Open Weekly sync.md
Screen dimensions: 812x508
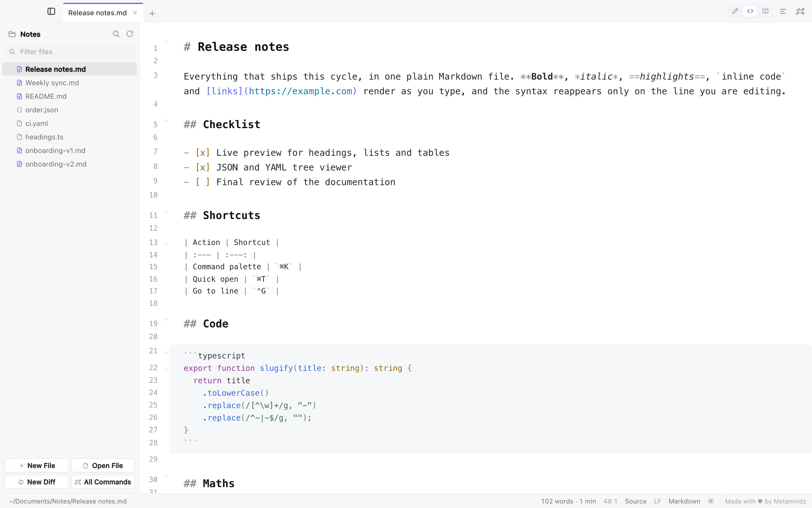point(69,83)
